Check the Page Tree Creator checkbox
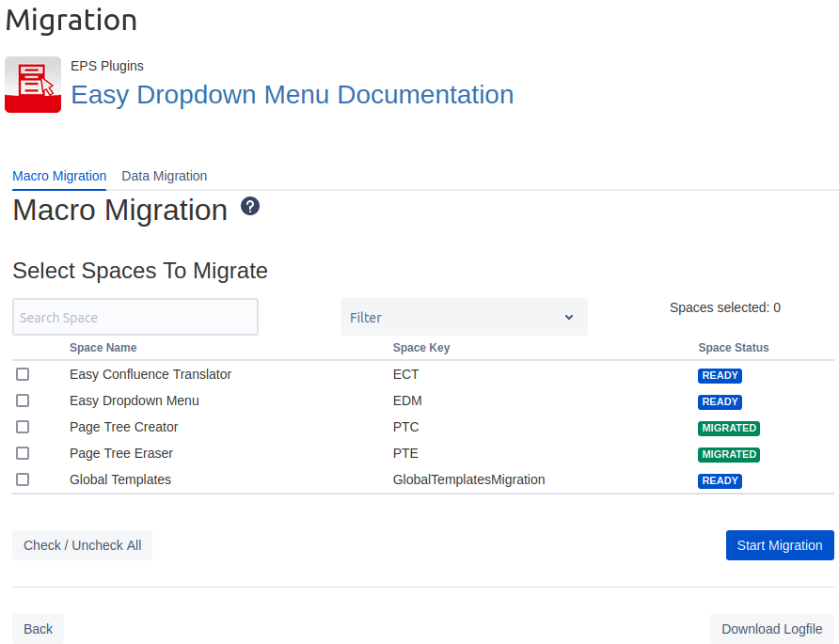Image resolution: width=839 pixels, height=644 pixels. point(23,427)
